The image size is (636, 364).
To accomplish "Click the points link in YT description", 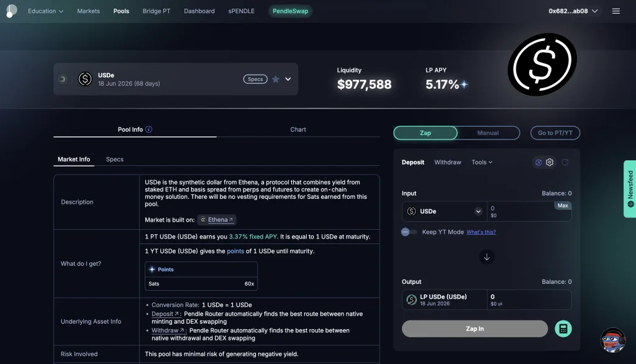I will click(235, 251).
